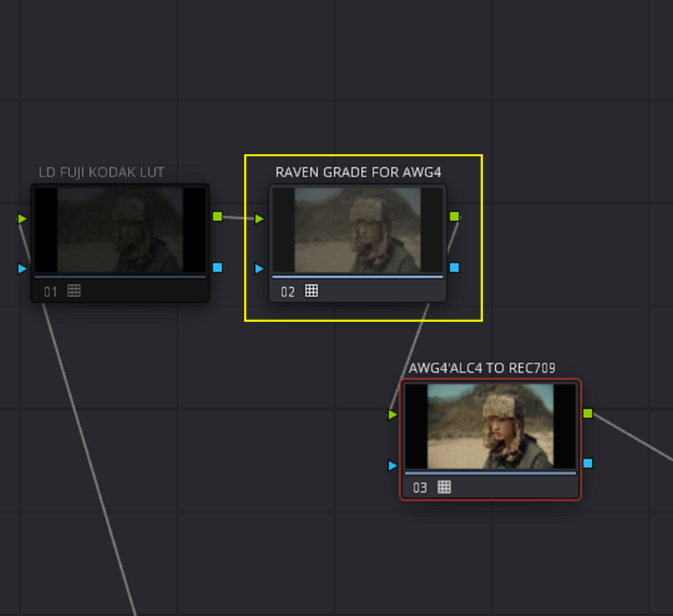Image resolution: width=673 pixels, height=616 pixels.
Task: Click the blue key input of node 03
Action: (x=392, y=465)
